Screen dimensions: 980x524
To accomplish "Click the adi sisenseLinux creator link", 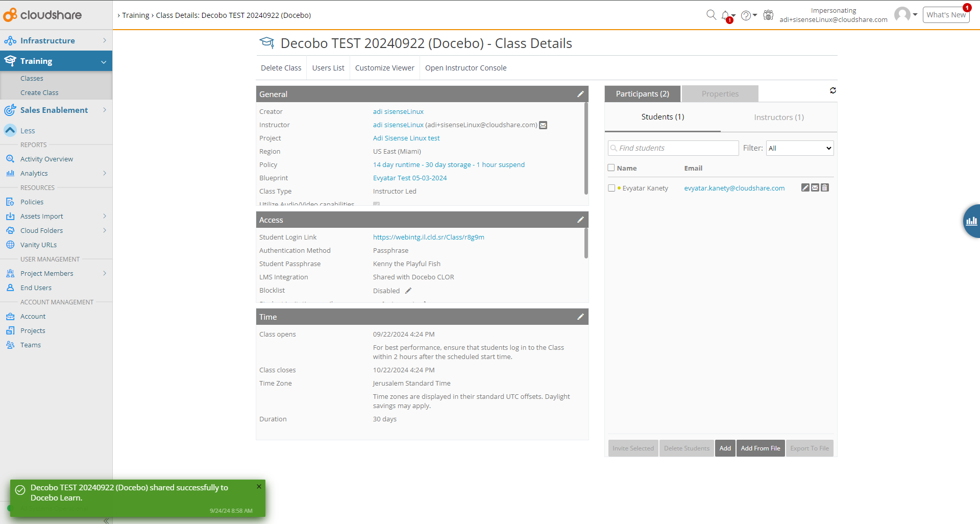I will [x=398, y=111].
